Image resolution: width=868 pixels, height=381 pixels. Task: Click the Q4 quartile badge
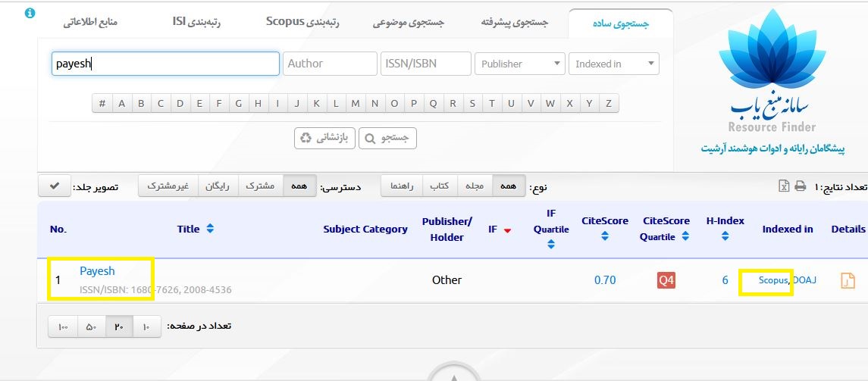pyautogui.click(x=666, y=280)
